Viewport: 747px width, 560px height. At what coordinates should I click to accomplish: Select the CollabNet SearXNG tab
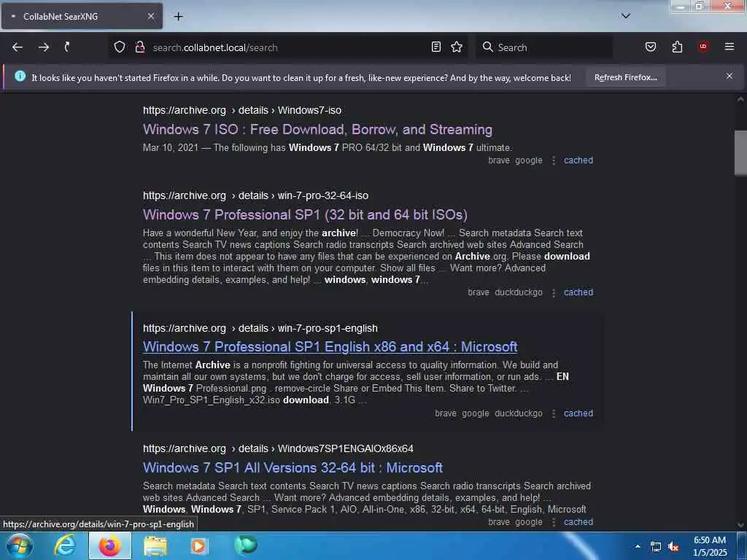click(82, 16)
